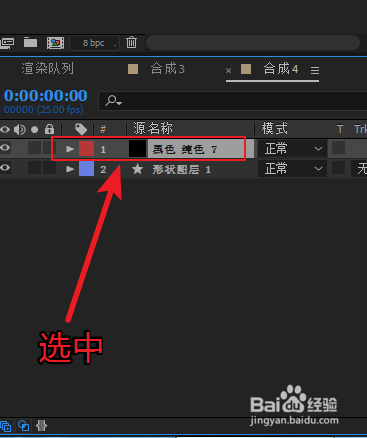367x438 pixels.
Task: Open the interpret footage icon
Action: click(x=7, y=43)
